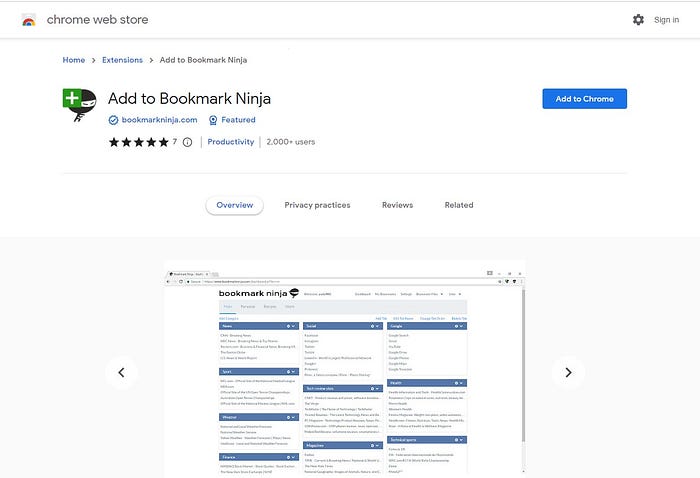The height and width of the screenshot is (478, 700).
Task: Visit the bookmarkninja.com publisher link
Action: pyautogui.click(x=159, y=120)
